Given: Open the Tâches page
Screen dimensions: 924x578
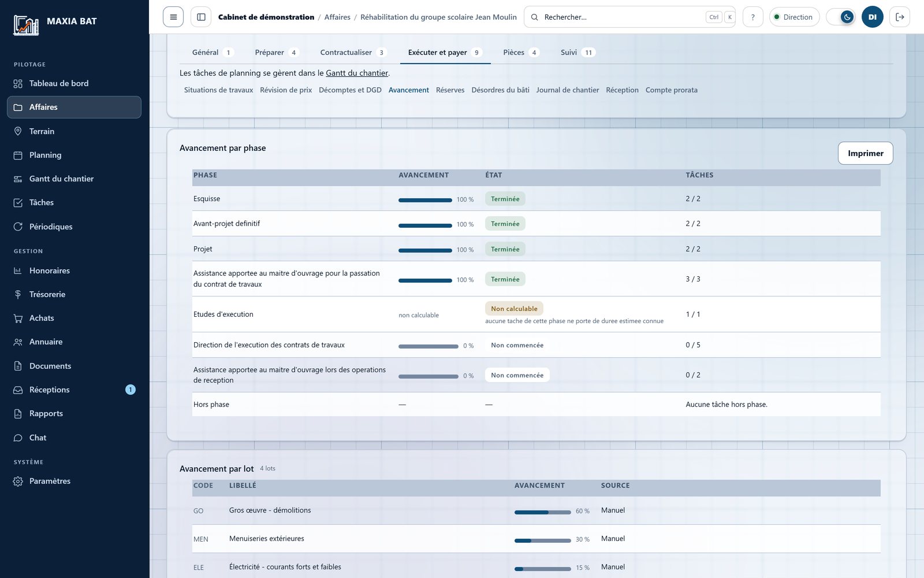Looking at the screenshot, I should [74, 202].
